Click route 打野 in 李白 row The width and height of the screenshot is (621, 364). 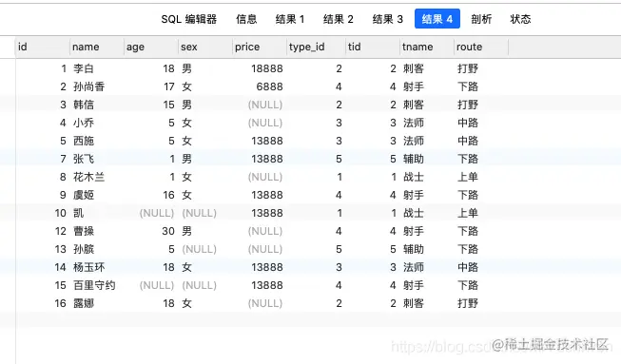coord(468,68)
